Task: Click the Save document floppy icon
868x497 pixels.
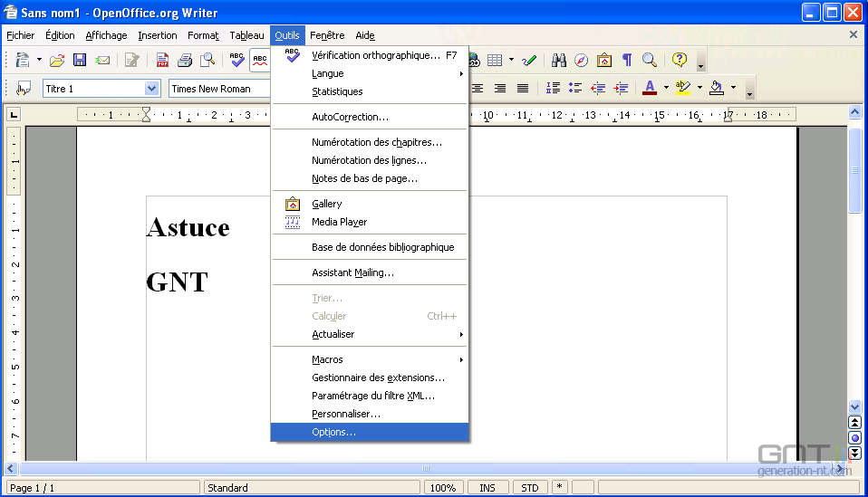Action: (x=80, y=61)
